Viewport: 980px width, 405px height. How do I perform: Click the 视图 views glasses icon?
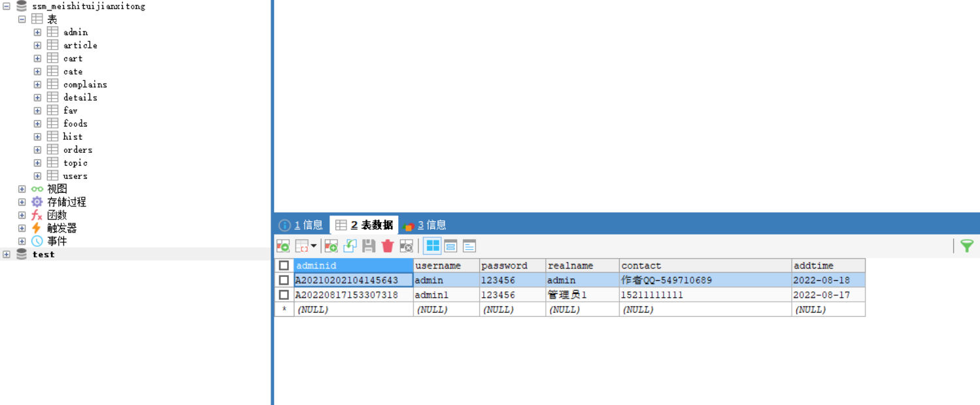(x=37, y=189)
